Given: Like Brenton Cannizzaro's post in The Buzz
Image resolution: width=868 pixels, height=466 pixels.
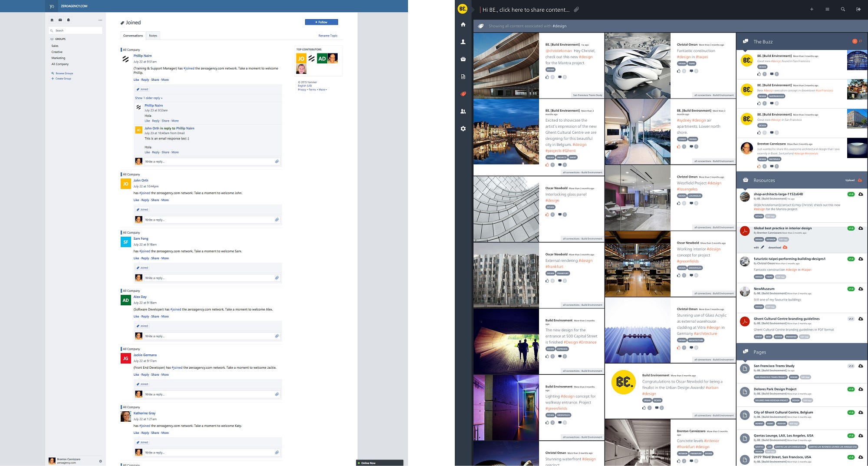Looking at the screenshot, I should pos(759,166).
